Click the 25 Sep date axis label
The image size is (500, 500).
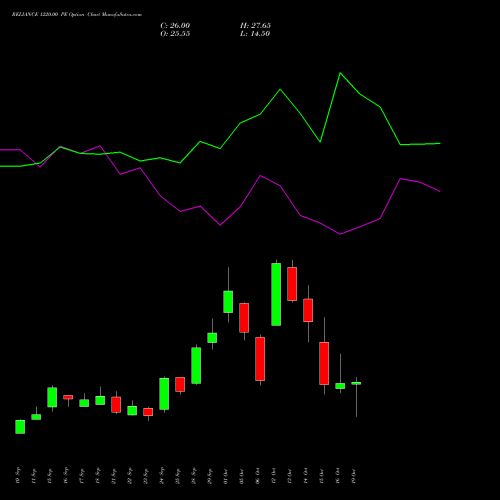[178, 476]
